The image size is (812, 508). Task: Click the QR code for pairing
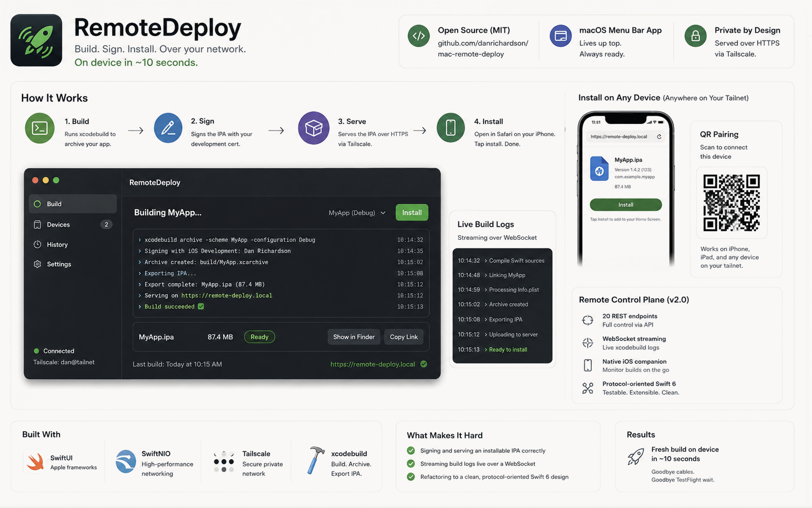point(731,203)
